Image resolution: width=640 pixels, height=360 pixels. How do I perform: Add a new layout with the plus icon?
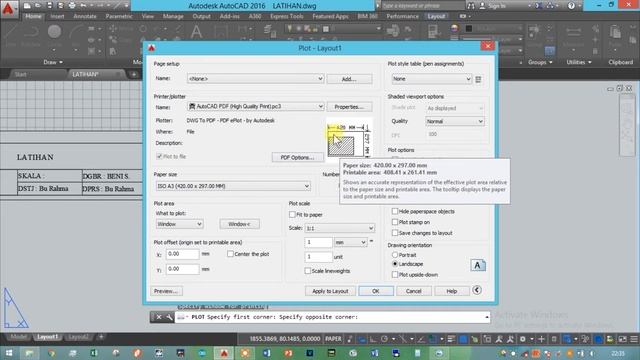(x=101, y=337)
